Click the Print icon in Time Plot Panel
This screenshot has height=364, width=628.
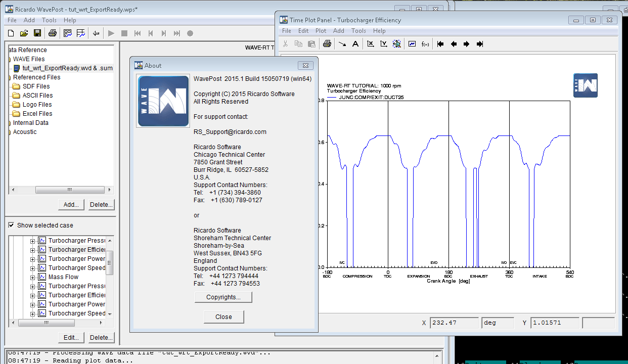click(x=327, y=44)
